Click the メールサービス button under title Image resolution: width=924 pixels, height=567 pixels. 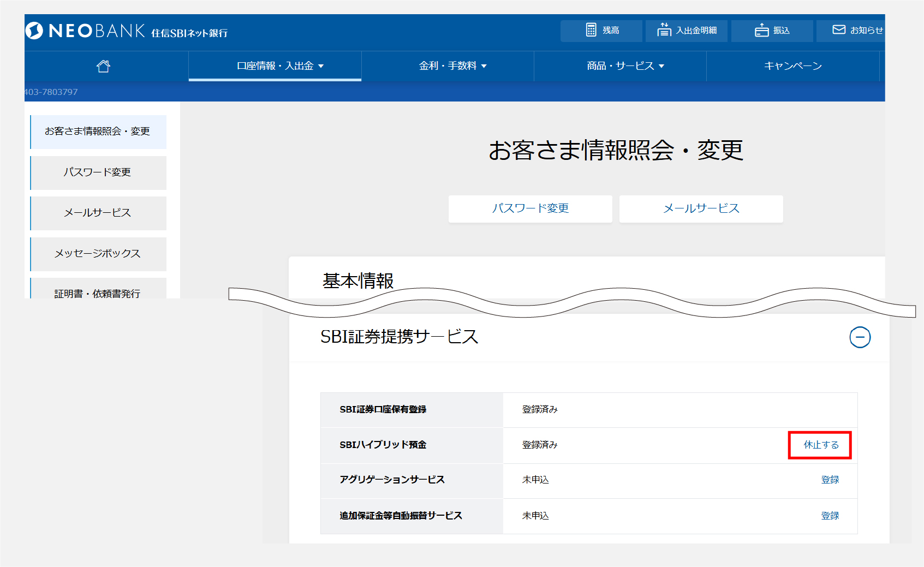point(701,208)
